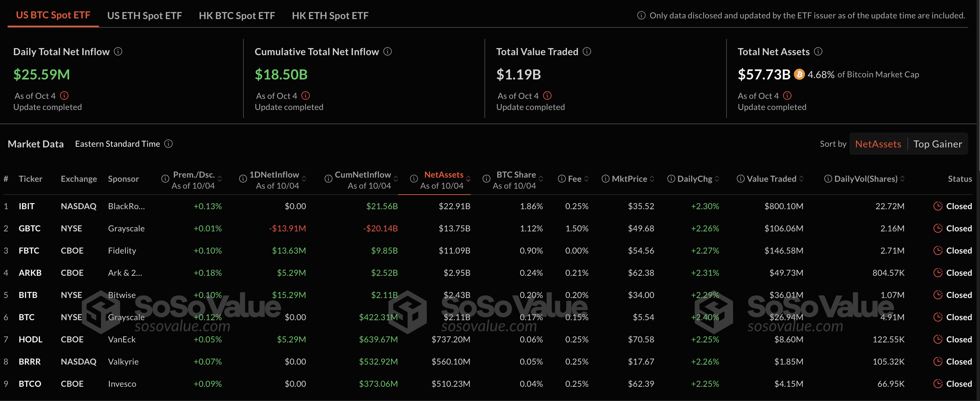Screen dimensions: 980x401
Task: Click info icon of MktPrice column
Action: [605, 179]
